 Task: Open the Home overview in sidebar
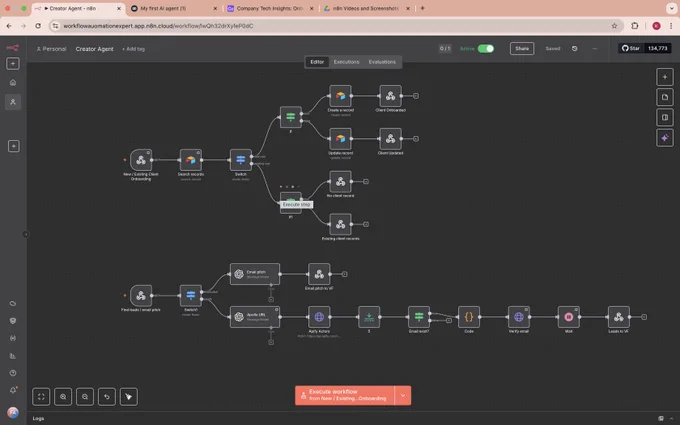tap(13, 82)
